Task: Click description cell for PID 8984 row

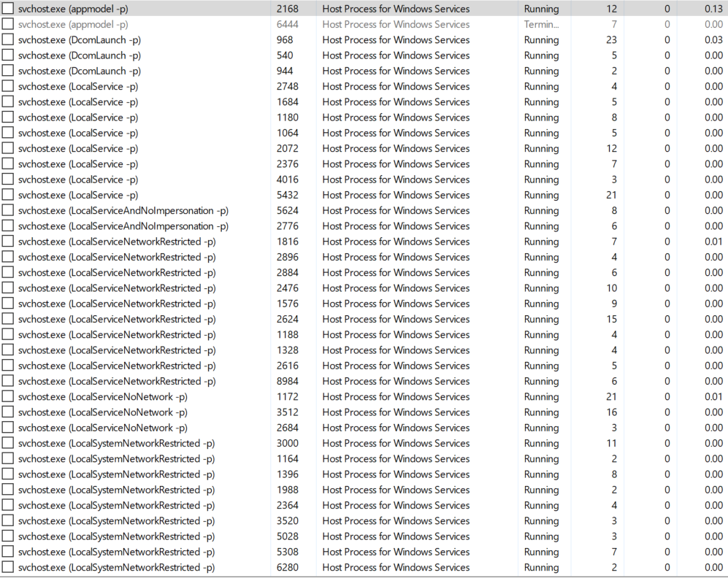Action: [396, 381]
